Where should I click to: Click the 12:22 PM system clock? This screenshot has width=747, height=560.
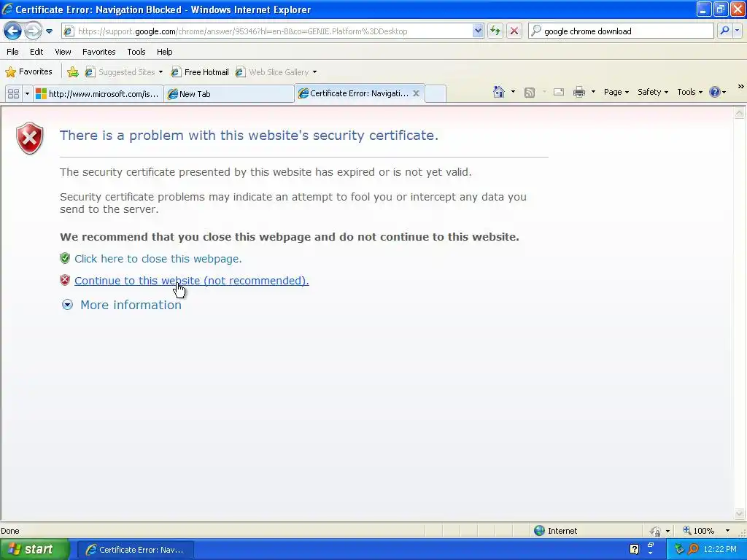pyautogui.click(x=720, y=550)
